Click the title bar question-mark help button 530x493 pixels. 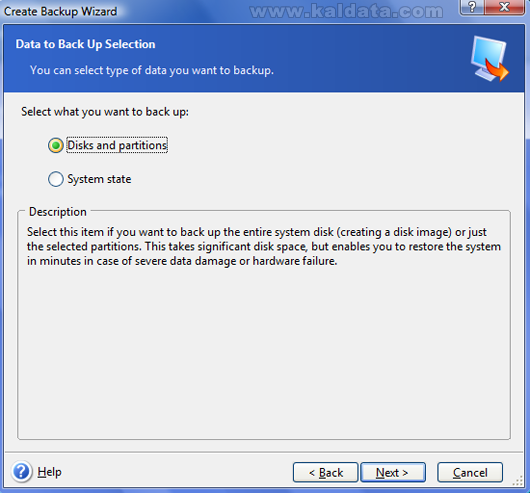pyautogui.click(x=472, y=7)
